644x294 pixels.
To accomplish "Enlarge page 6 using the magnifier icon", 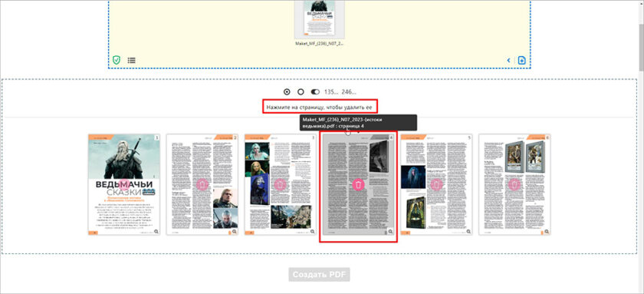I will [x=547, y=232].
